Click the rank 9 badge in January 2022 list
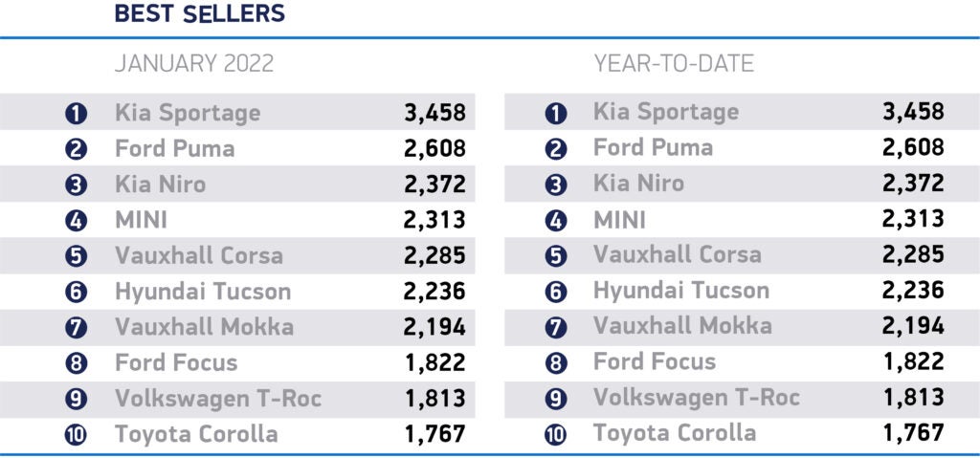 click(x=78, y=399)
